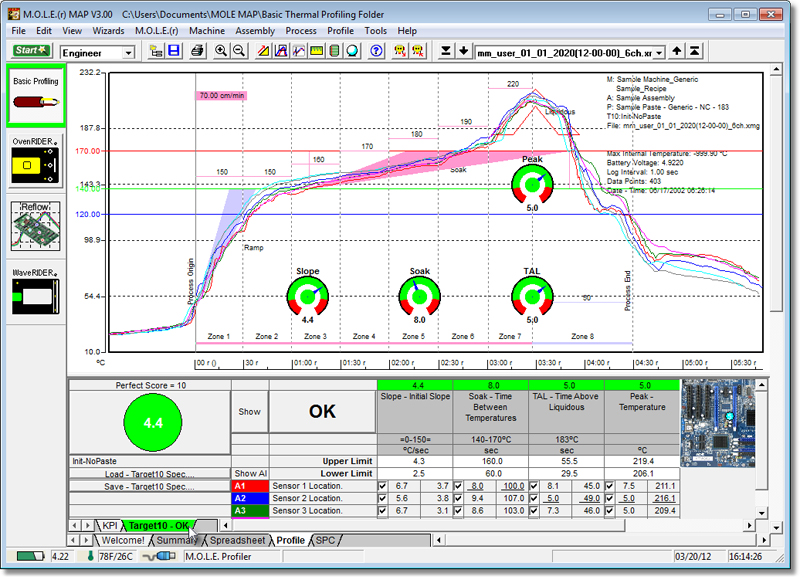
Task: Open help with the question mark icon
Action: 376,51
